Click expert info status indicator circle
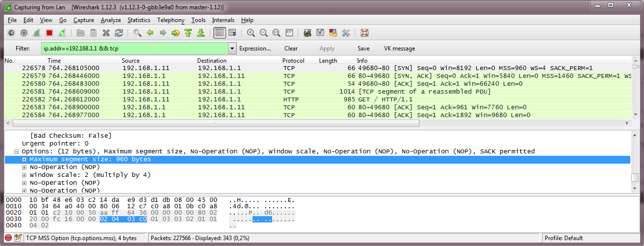 point(8,238)
